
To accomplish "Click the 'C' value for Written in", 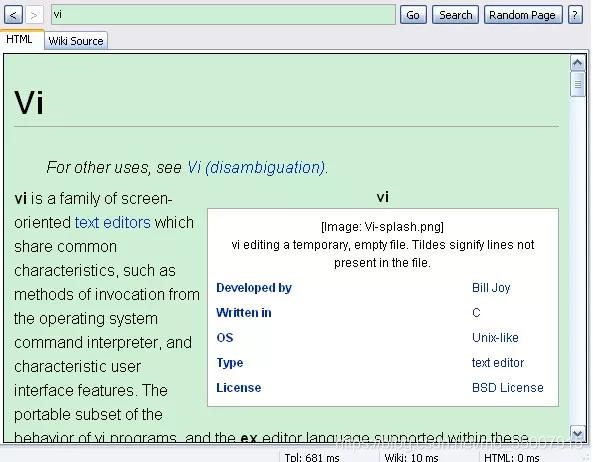I will 476,313.
